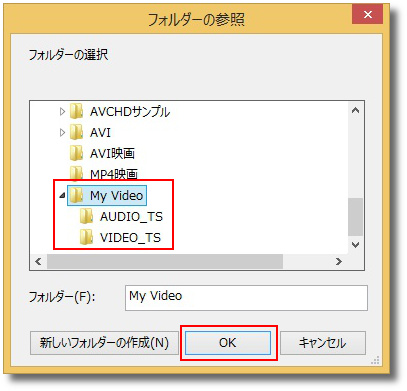Click the フォルダー(F) text field

pyautogui.click(x=246, y=298)
